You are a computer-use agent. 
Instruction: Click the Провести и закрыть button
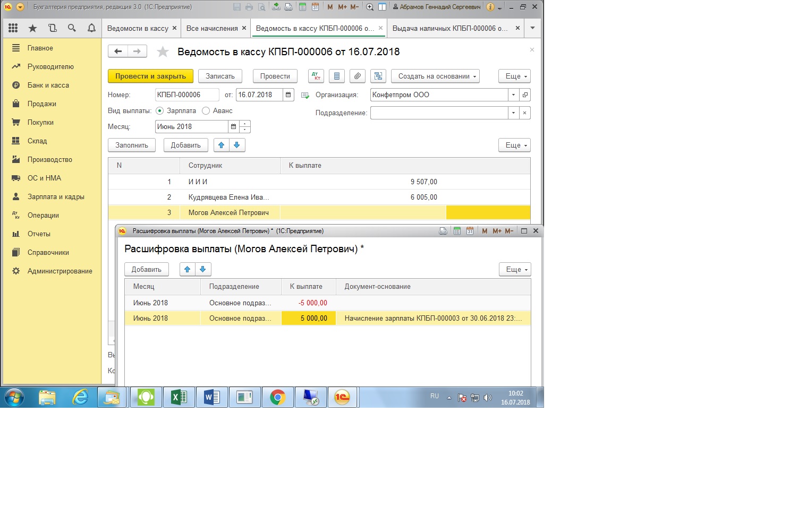pyautogui.click(x=150, y=76)
